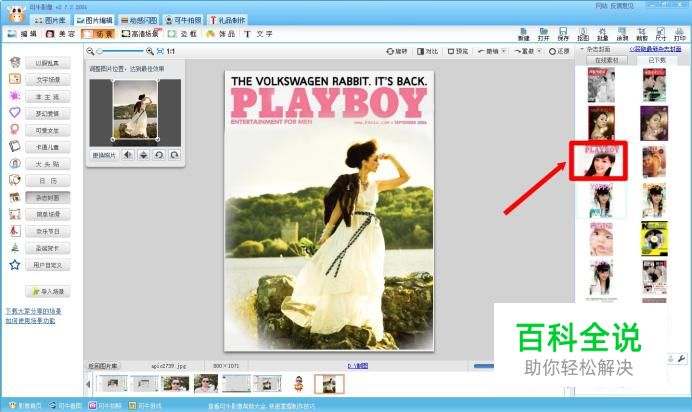Click the 打印 print icon
Image resolution: width=692 pixels, height=412 pixels.
[680, 34]
